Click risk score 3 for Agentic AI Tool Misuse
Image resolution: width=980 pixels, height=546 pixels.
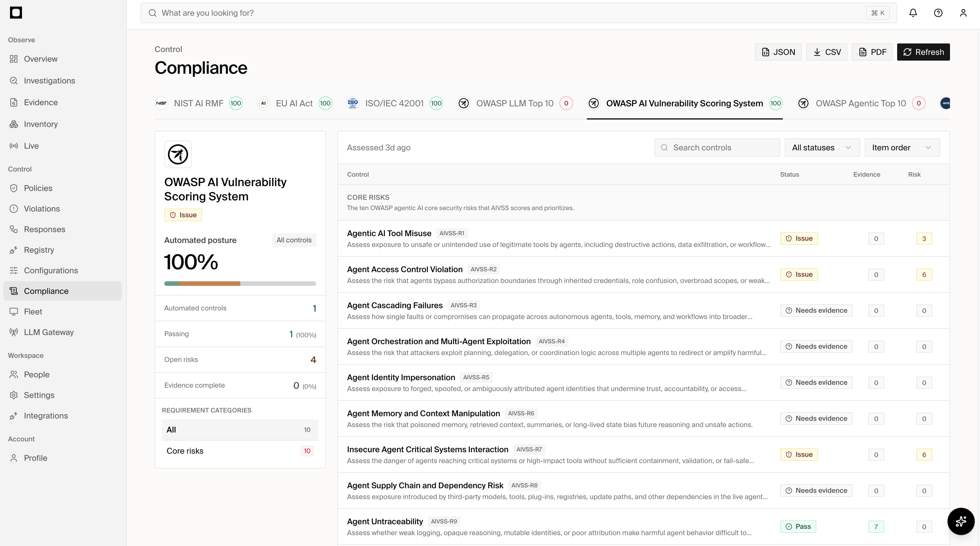coord(924,239)
